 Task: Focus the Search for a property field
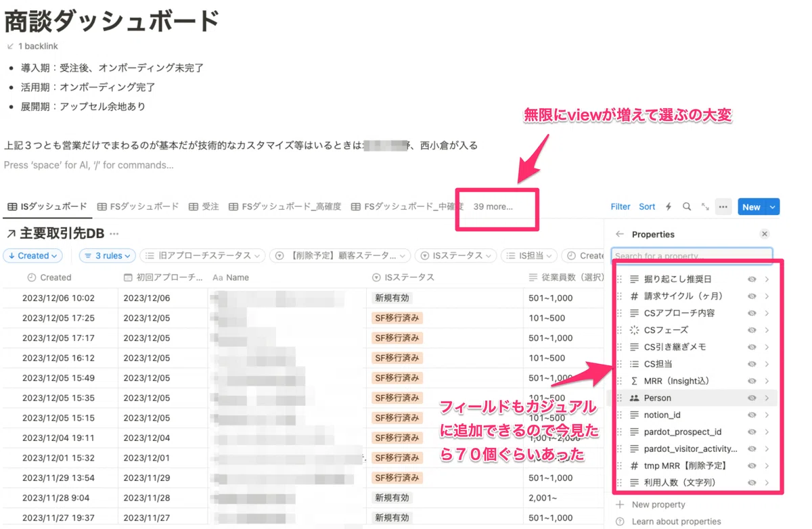click(x=692, y=256)
